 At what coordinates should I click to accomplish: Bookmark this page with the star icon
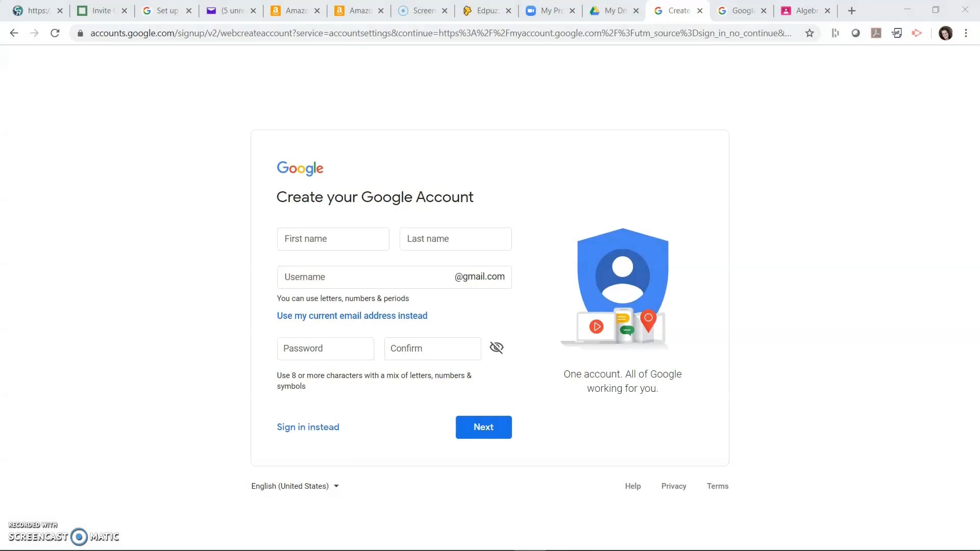point(810,33)
